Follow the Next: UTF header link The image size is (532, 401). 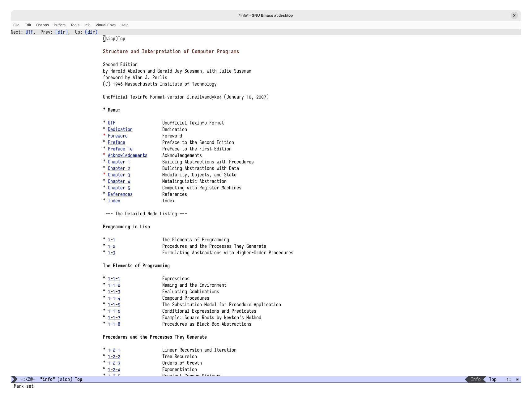coord(29,32)
